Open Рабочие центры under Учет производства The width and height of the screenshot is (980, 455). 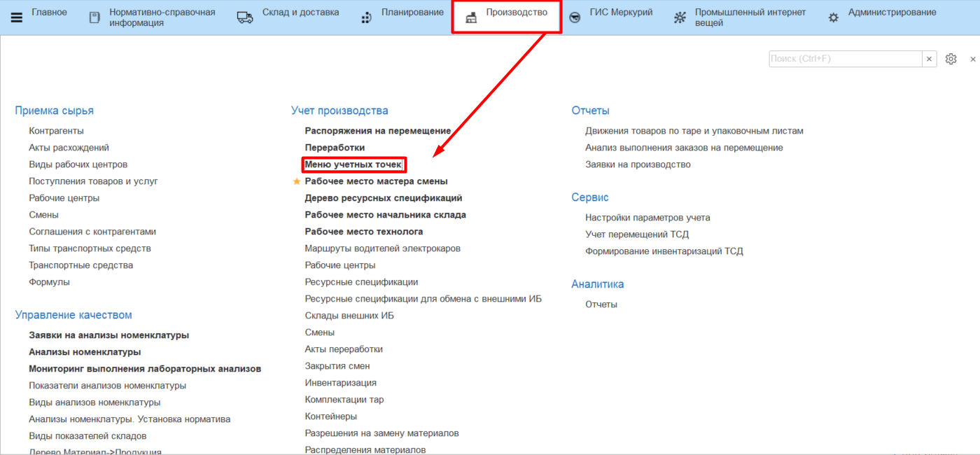[x=340, y=265]
